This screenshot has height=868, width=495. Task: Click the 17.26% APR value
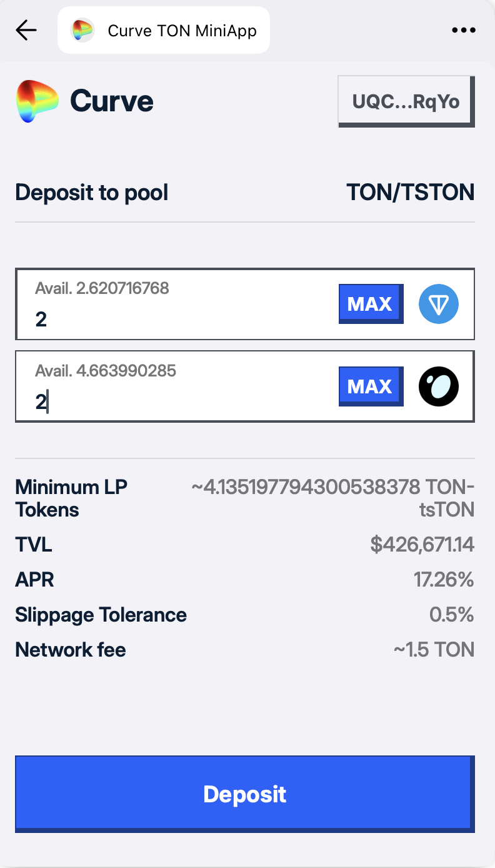[x=444, y=580]
